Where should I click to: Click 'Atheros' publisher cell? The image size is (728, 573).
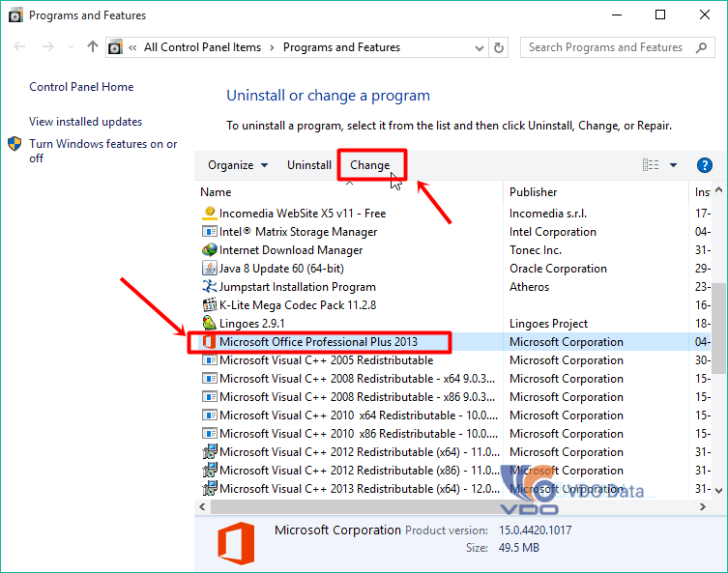tap(529, 287)
